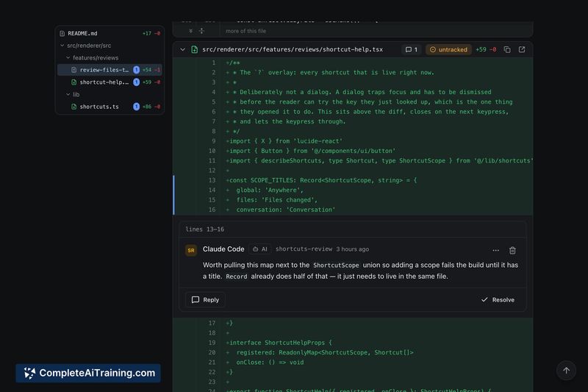Collapse the src/renderer/src folder
588x392 pixels.
pos(62,46)
